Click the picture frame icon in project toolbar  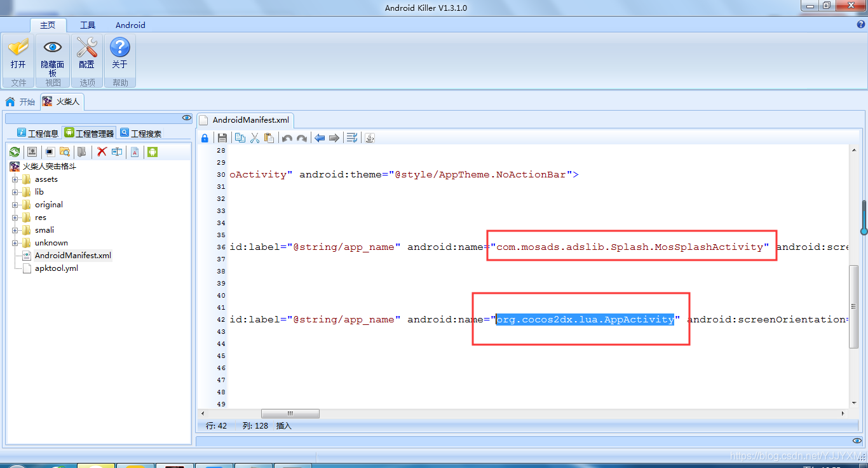pyautogui.click(x=32, y=152)
